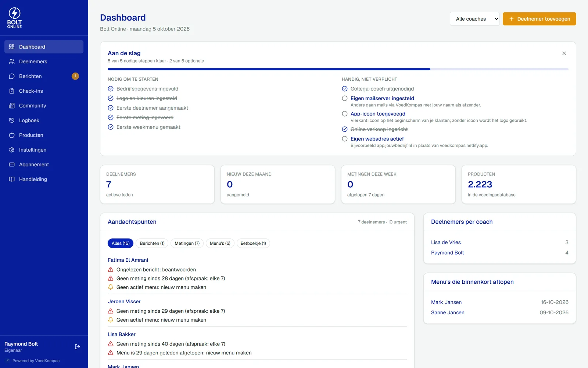The width and height of the screenshot is (588, 368).
Task: Click warning icon beside Ongelezen bericht
Action: tap(111, 269)
